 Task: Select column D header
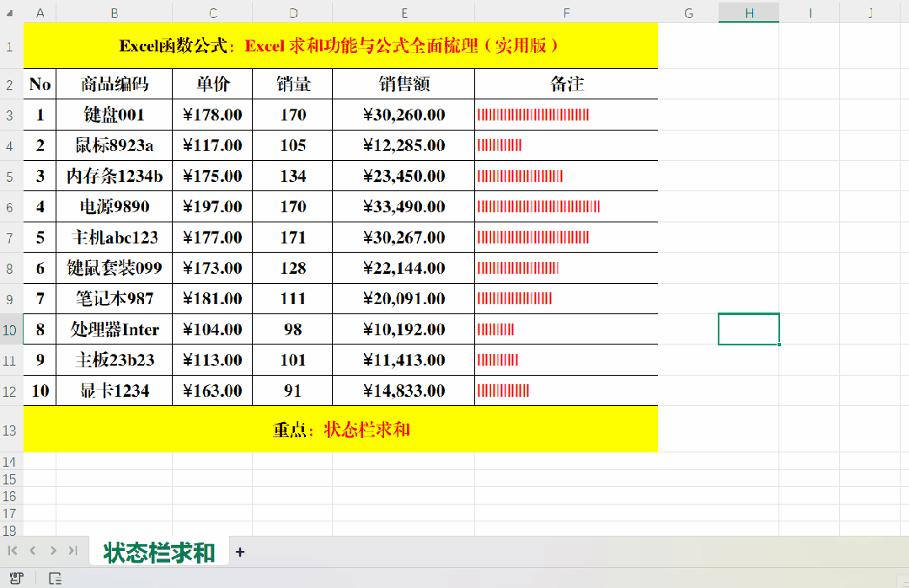pyautogui.click(x=293, y=13)
